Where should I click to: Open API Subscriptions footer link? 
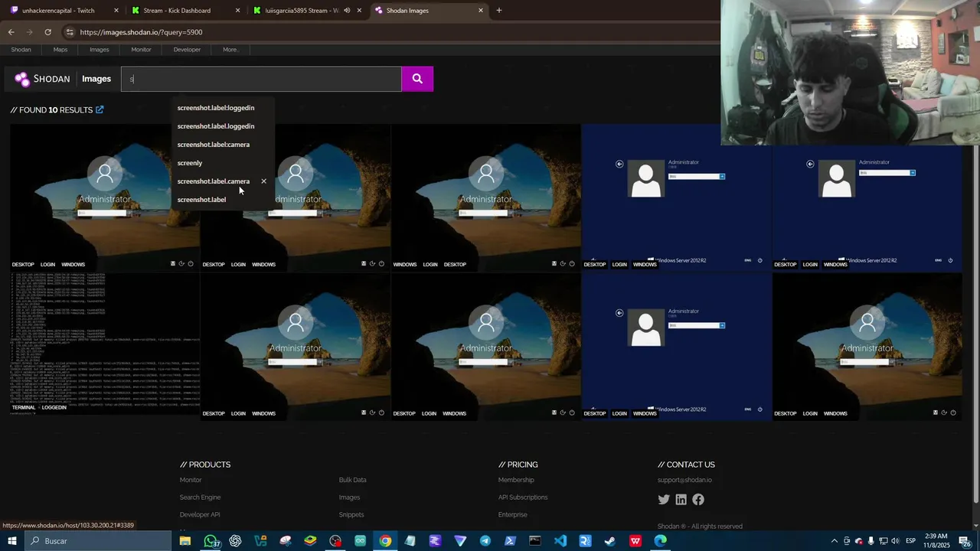pyautogui.click(x=523, y=497)
